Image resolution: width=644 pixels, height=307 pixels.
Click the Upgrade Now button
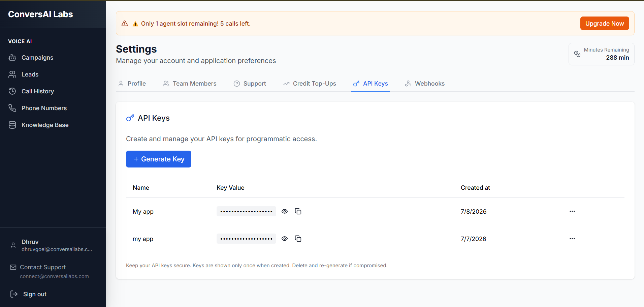tap(605, 23)
